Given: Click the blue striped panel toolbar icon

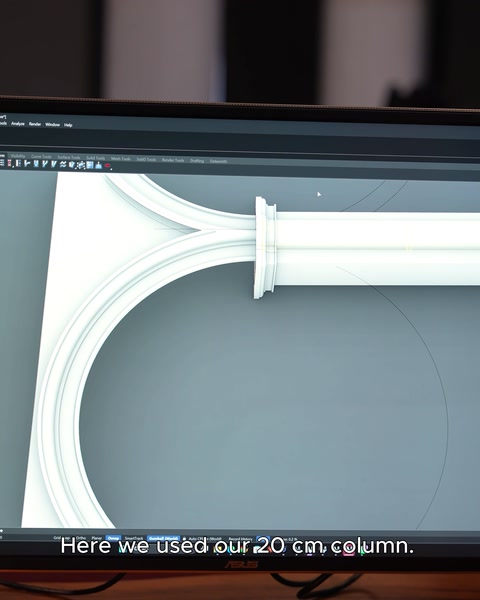Looking at the screenshot, I should [x=90, y=165].
